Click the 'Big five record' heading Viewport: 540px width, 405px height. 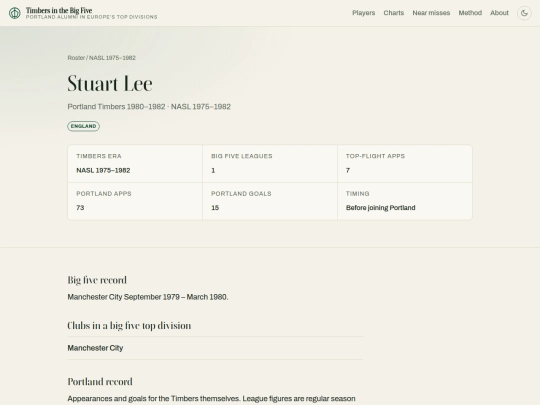pyautogui.click(x=97, y=280)
